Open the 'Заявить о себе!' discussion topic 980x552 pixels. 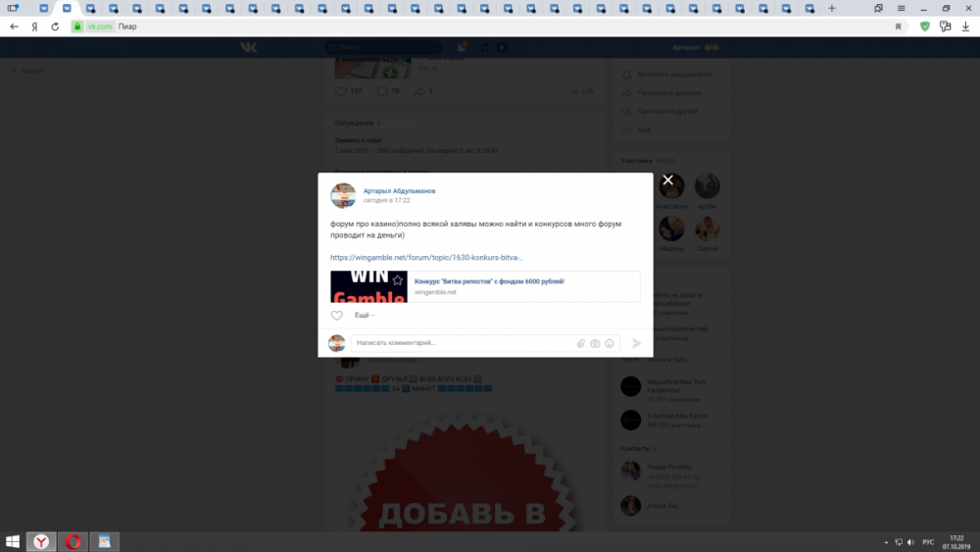click(358, 140)
